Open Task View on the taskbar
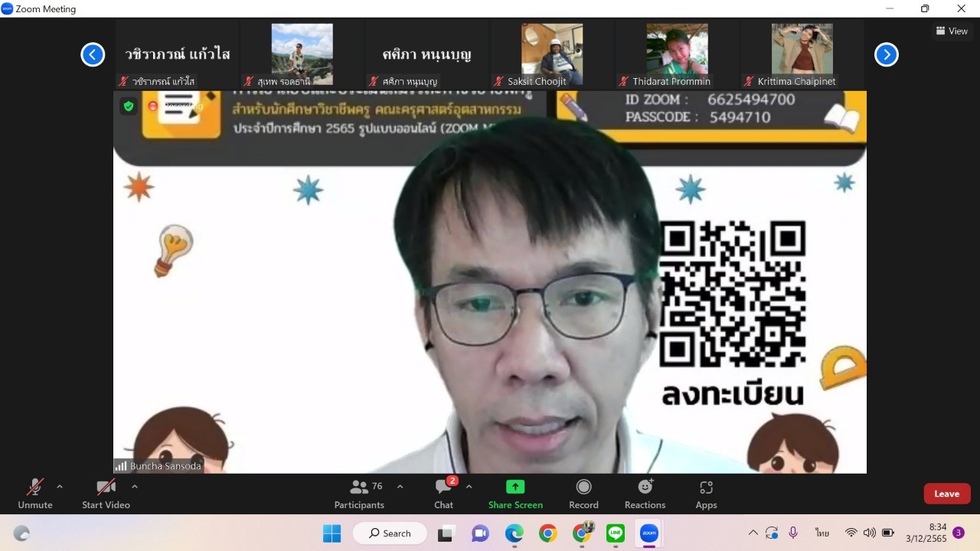 [445, 533]
